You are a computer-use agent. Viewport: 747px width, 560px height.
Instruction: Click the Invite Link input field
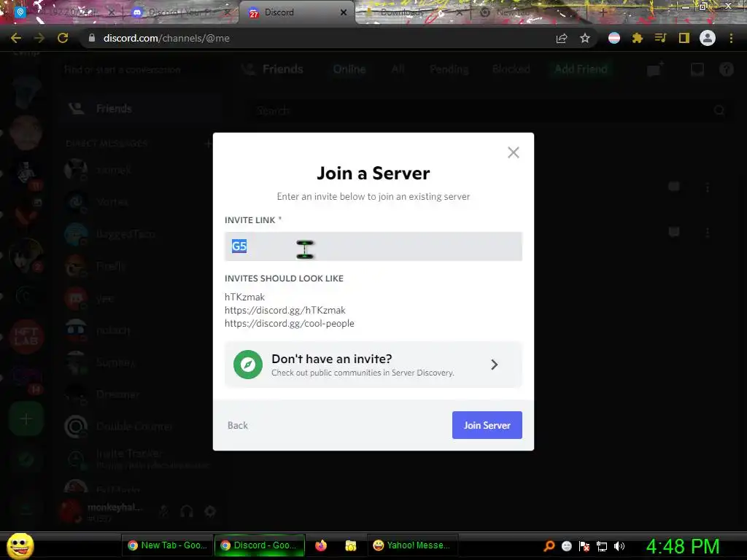coord(373,246)
